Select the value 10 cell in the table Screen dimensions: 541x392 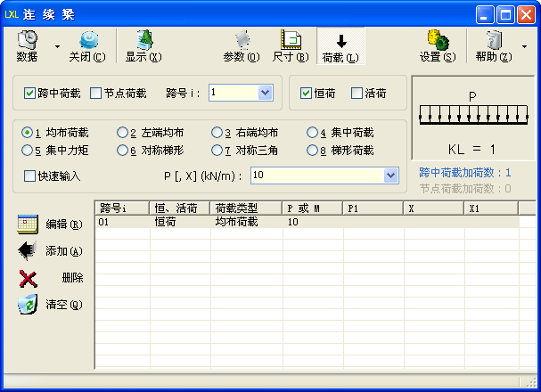314,222
